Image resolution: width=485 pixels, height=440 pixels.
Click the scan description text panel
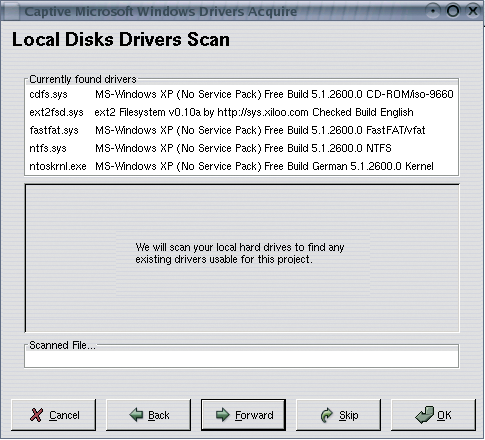coord(242,258)
